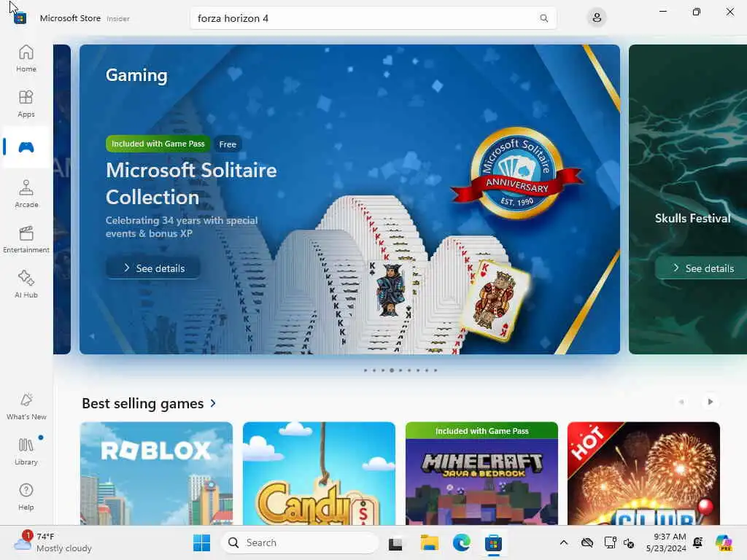Open the Library section
Screen dimensions: 747x560
pos(26,451)
